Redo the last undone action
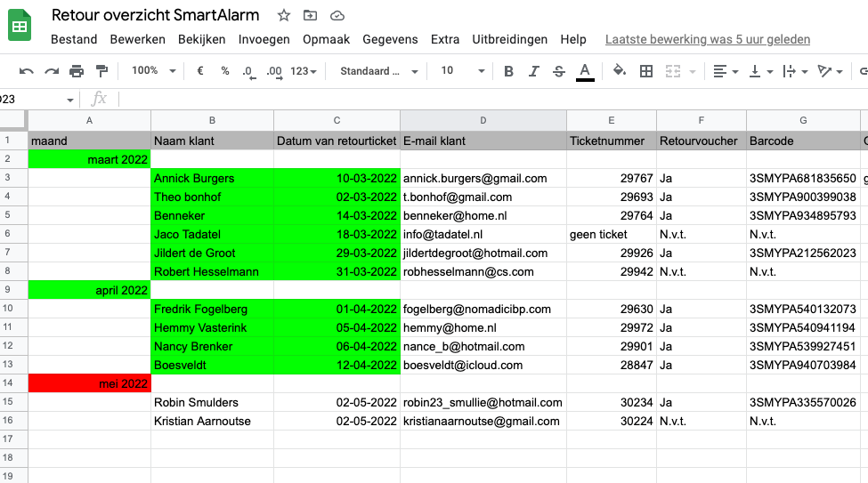 (52, 71)
